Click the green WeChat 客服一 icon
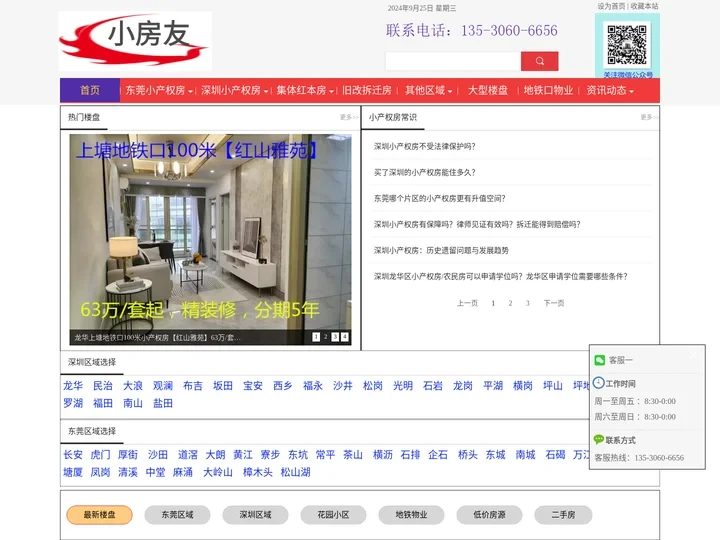Viewport: 720px width, 540px height. click(x=600, y=360)
